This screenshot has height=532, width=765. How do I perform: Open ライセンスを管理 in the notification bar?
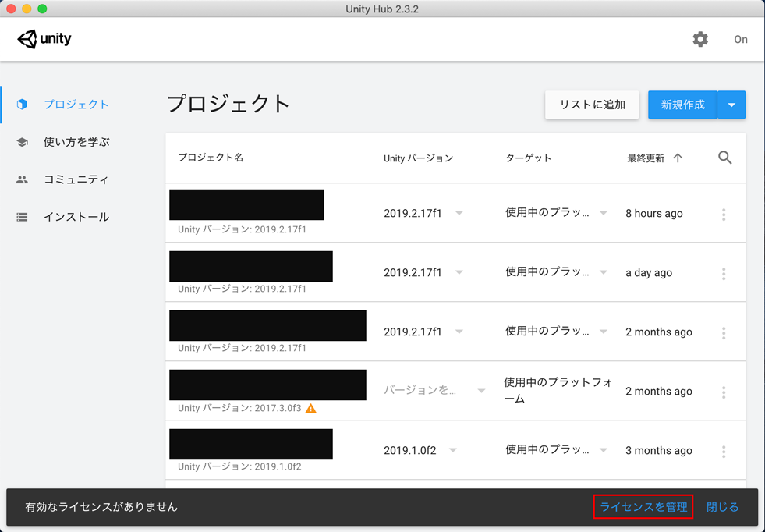tap(643, 506)
